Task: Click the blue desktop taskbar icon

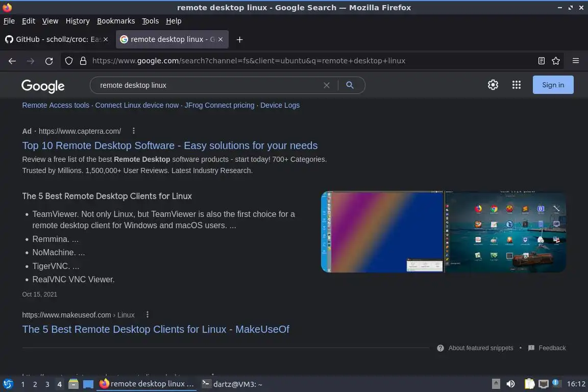Action: [88, 384]
